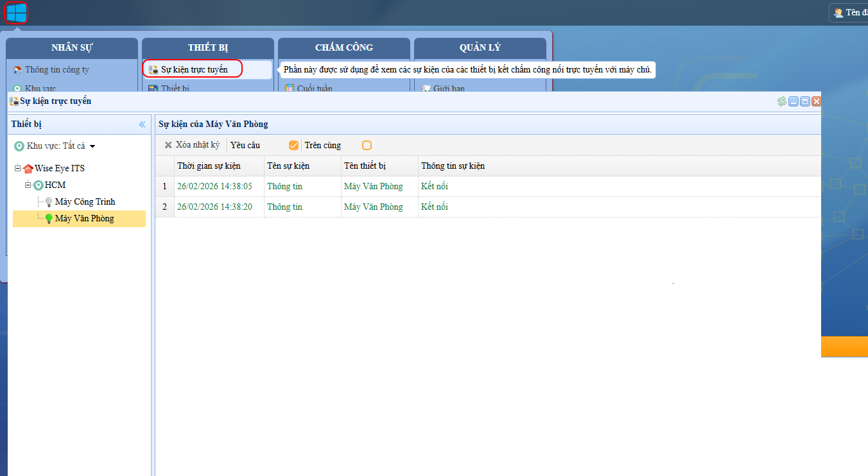868x476 pixels.
Task: Click the green refresh icon in window title
Action: click(781, 101)
